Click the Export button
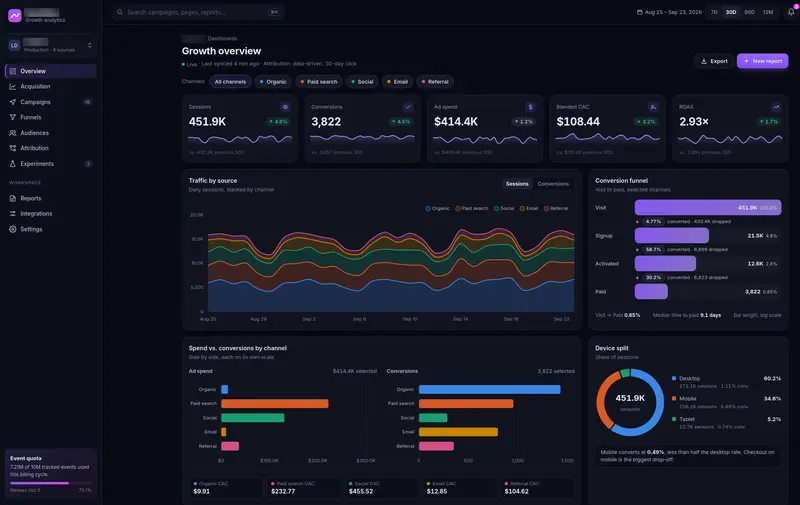The height and width of the screenshot is (505, 800). point(714,61)
